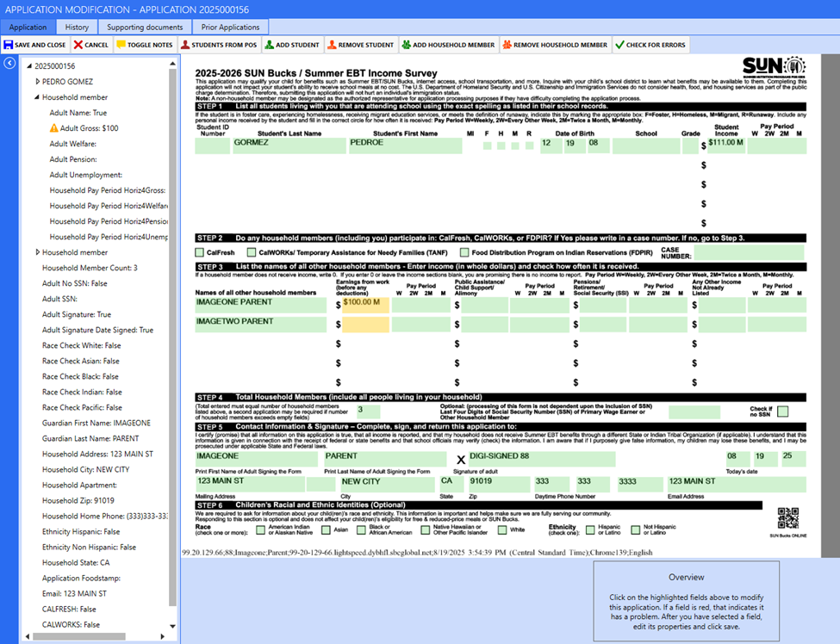Switch to the Prior Applications tab

tap(230, 27)
